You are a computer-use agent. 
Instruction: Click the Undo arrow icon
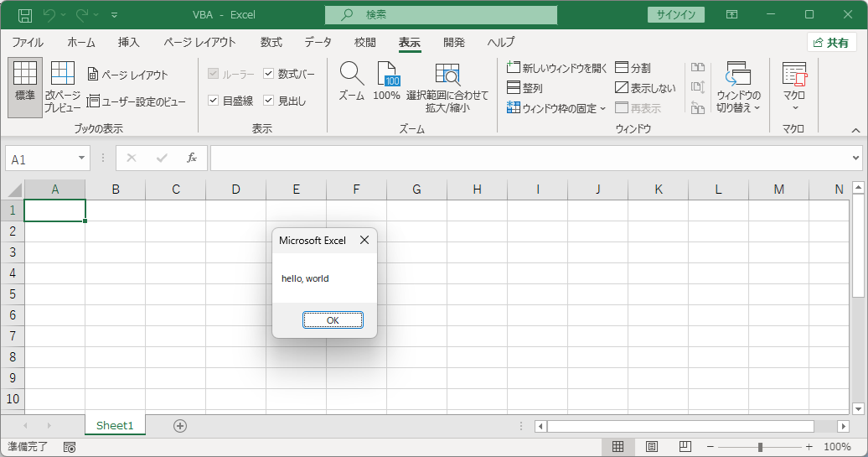pyautogui.click(x=49, y=15)
